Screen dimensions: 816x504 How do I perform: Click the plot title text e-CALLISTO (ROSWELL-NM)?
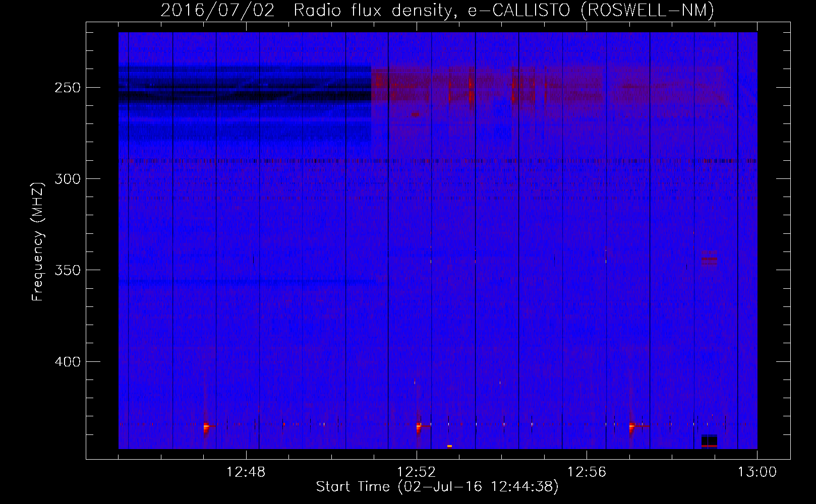(591, 10)
